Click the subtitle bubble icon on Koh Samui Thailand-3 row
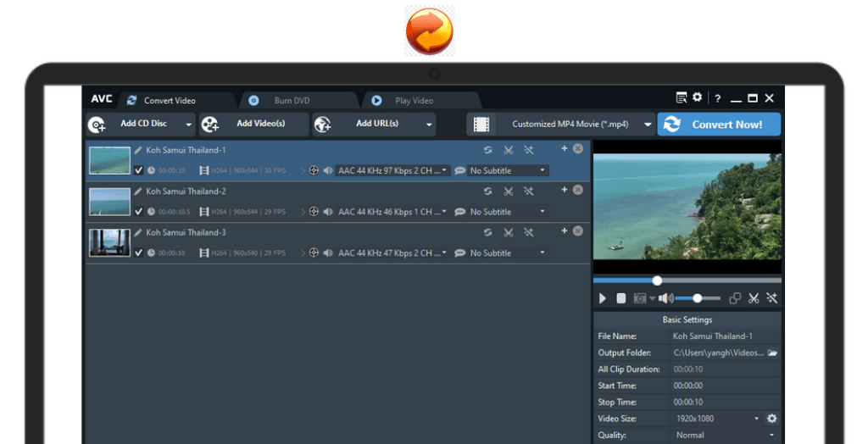Image resolution: width=868 pixels, height=444 pixels. [459, 253]
